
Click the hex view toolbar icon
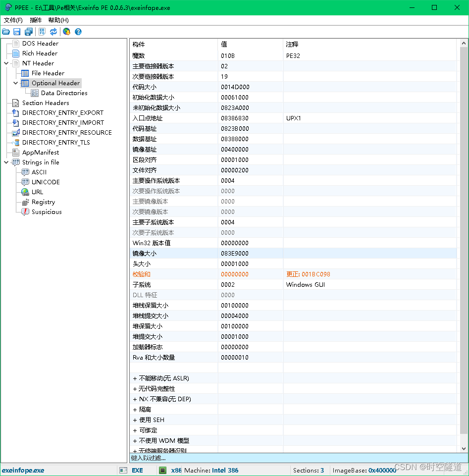[42, 32]
